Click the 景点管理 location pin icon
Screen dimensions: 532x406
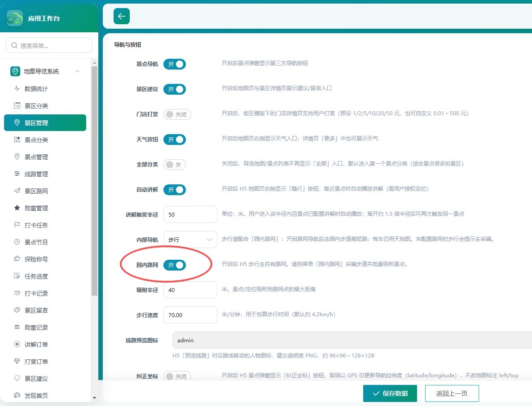17,157
